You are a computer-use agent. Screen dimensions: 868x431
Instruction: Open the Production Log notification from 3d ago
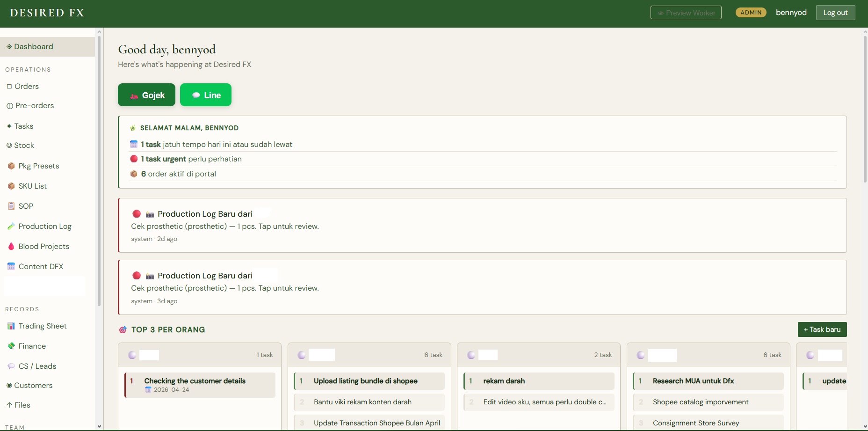point(482,287)
